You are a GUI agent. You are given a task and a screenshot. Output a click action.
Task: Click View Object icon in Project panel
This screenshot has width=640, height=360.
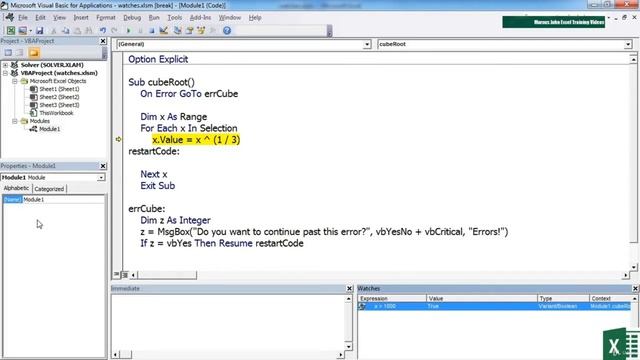point(20,53)
